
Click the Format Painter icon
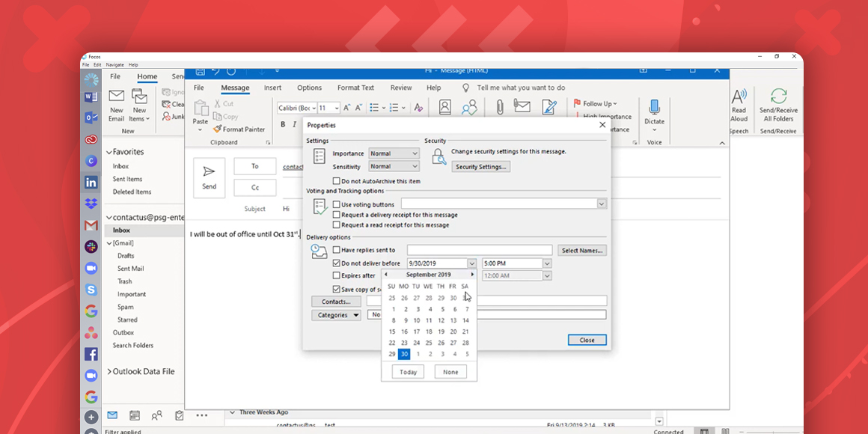[x=217, y=129]
